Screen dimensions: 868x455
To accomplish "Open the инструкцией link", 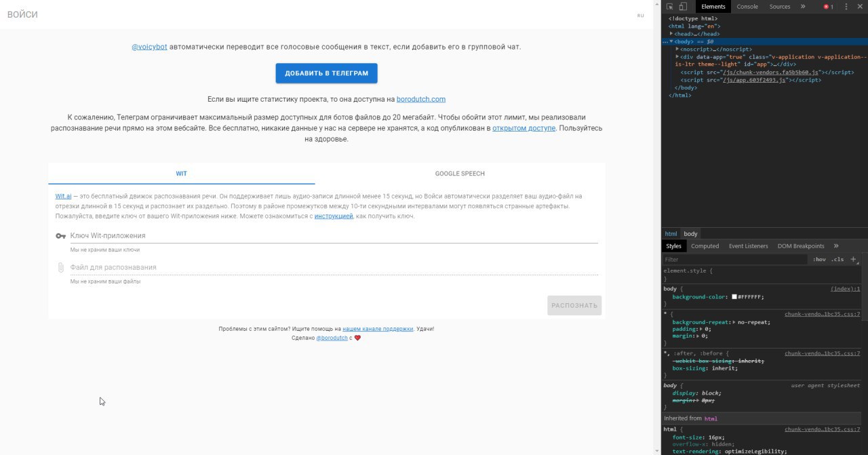I will (334, 216).
